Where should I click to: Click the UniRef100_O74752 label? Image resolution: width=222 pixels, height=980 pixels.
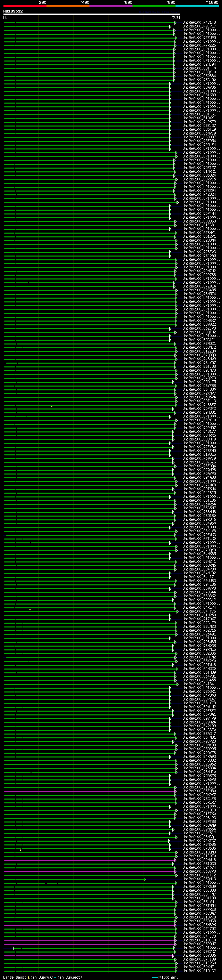tap(199, 929)
